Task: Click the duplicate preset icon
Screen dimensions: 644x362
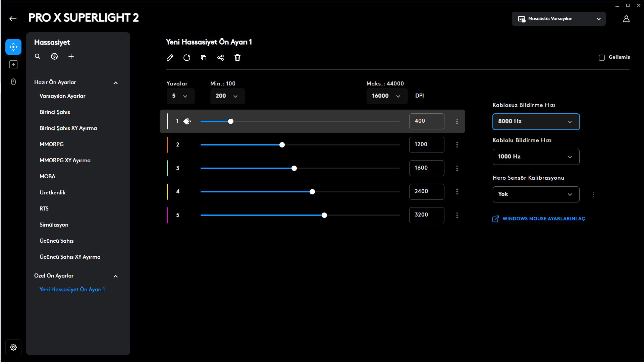Action: (204, 58)
